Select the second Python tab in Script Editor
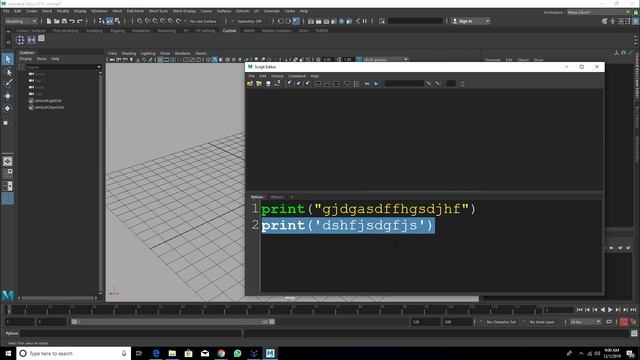Screen dimensions: 640x360 pyautogui.click(x=277, y=197)
